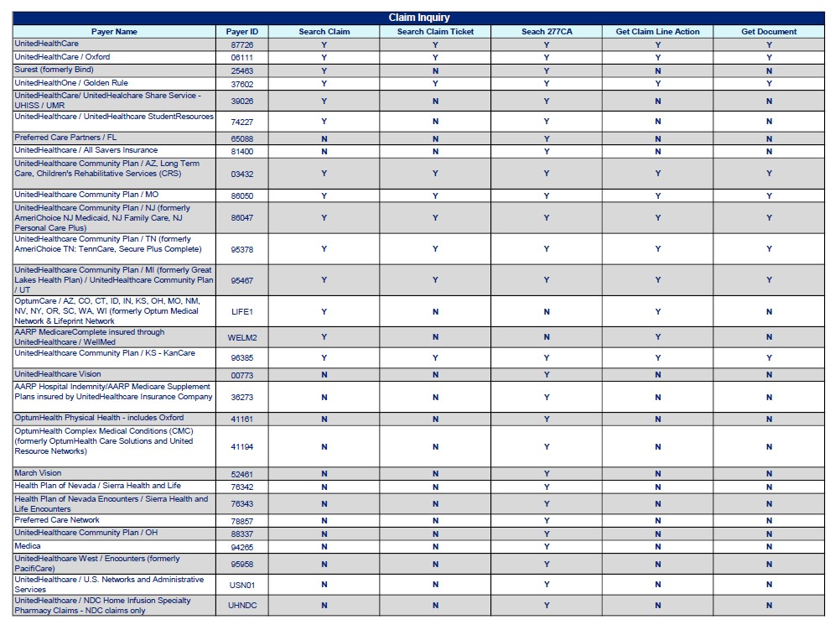This screenshot has height=630, width=840.
Task: Select payer ID 36273
Action: [242, 398]
